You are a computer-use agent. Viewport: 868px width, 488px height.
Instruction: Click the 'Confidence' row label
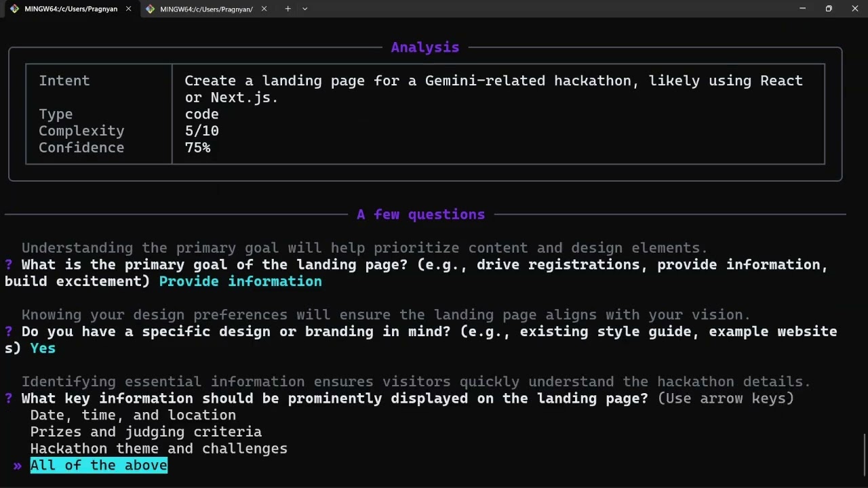[x=81, y=148]
